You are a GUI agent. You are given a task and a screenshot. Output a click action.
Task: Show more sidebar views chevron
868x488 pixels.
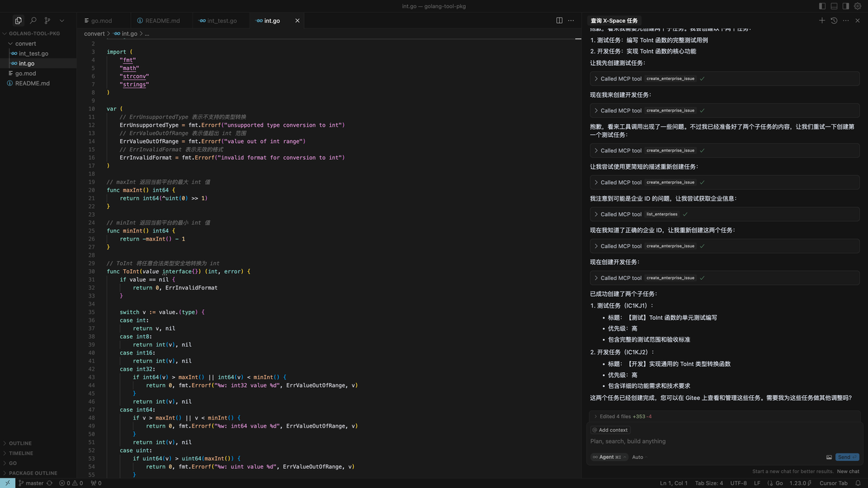pyautogui.click(x=62, y=21)
